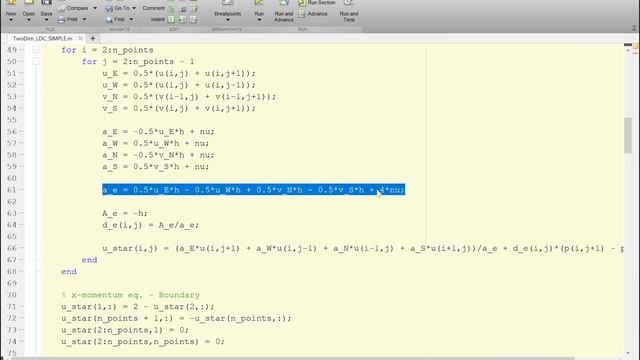
Task: Click the Print icon
Action: [x=62, y=19]
